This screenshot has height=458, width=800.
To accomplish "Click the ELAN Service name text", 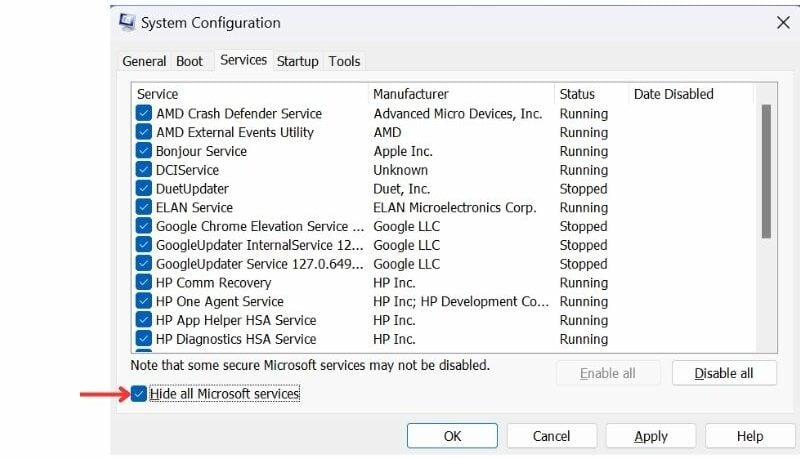I will (x=194, y=208).
